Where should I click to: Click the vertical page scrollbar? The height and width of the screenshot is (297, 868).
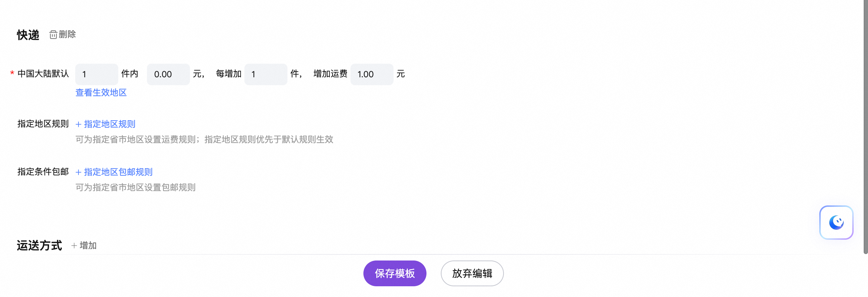tap(865, 125)
